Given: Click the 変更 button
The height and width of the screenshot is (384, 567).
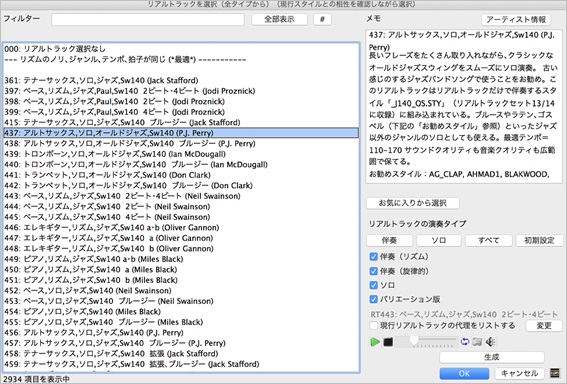Looking at the screenshot, I should pyautogui.click(x=543, y=326).
